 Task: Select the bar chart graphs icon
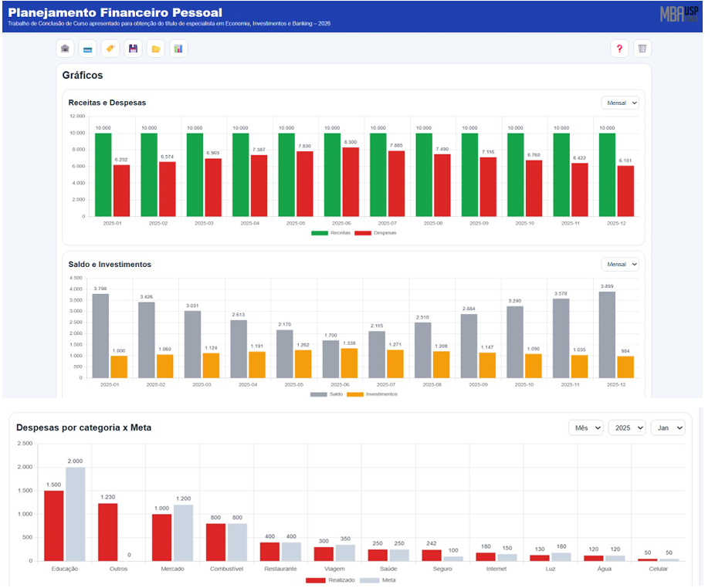click(179, 49)
